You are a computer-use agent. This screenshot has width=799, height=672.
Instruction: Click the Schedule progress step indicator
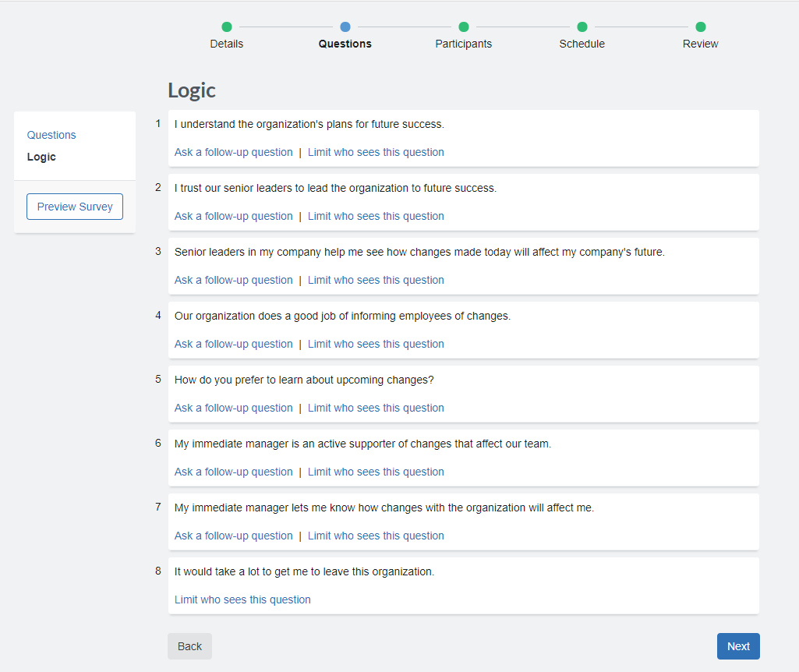click(582, 26)
